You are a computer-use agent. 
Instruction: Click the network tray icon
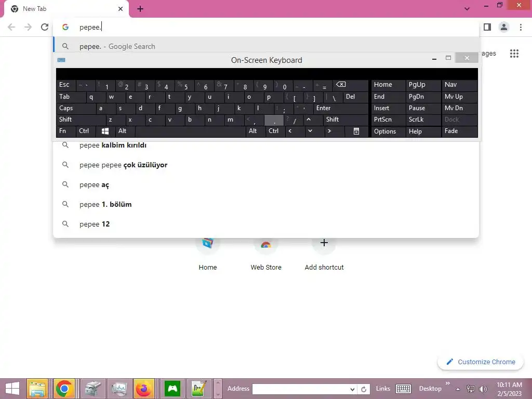(470, 389)
